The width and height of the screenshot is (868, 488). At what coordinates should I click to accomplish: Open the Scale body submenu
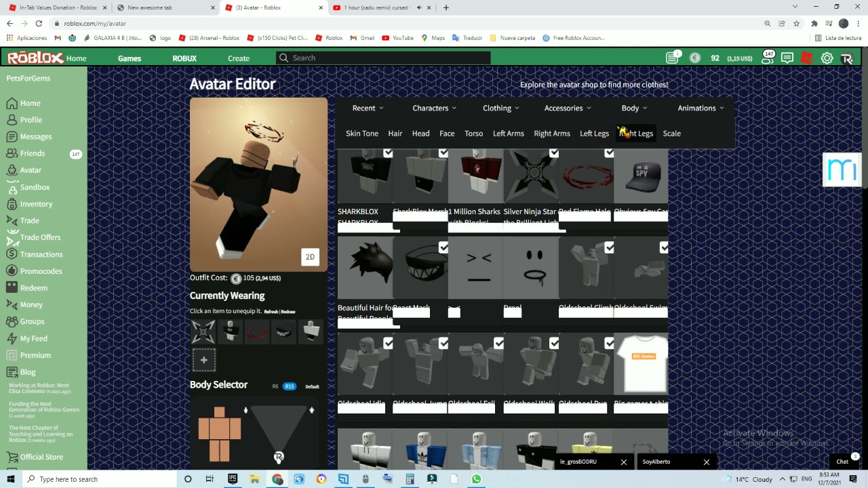672,134
